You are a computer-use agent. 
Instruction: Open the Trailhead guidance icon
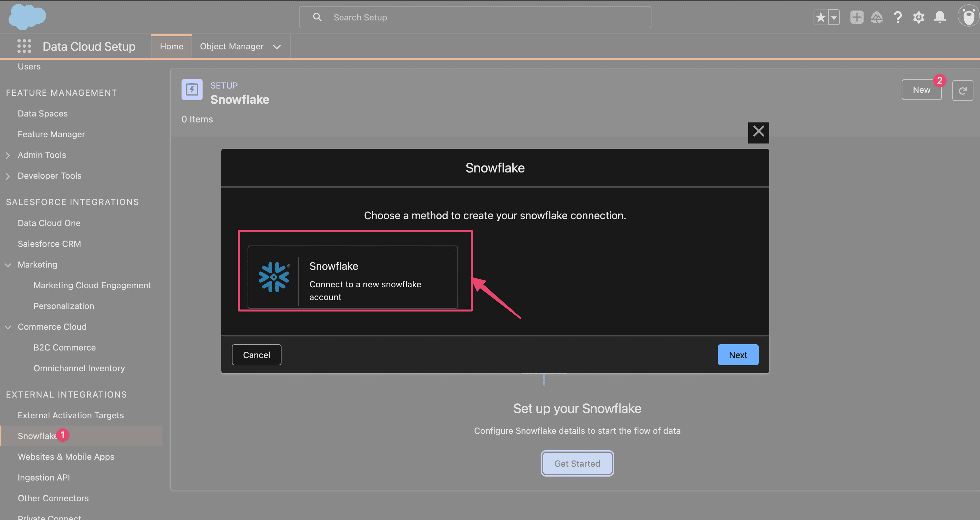pos(876,17)
